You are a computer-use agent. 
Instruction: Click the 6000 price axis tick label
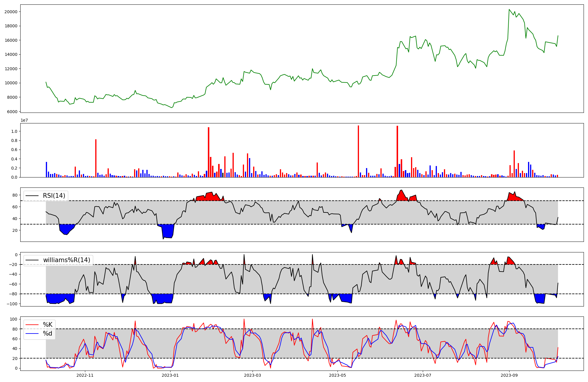(12, 112)
